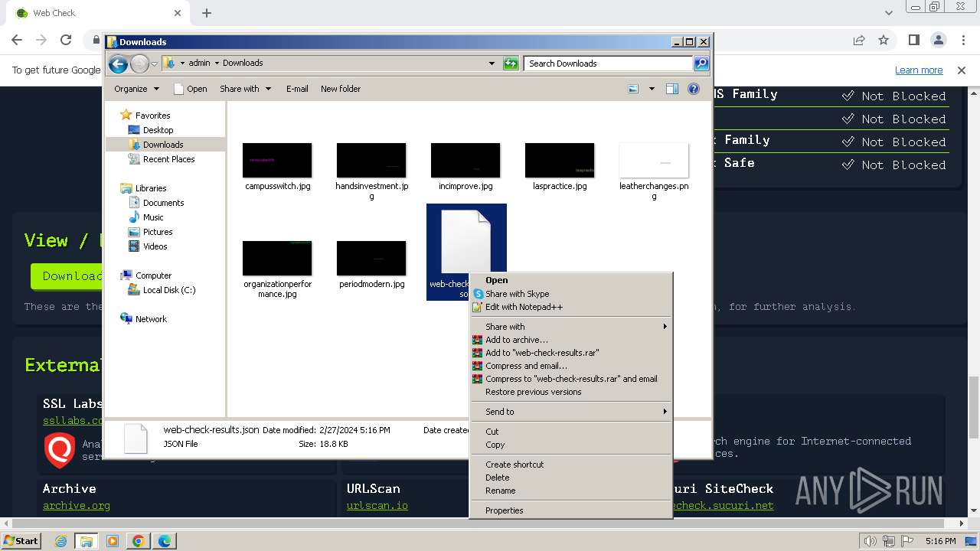Click Chrome's reload page icon
The height and width of the screenshot is (551, 980).
point(66,40)
